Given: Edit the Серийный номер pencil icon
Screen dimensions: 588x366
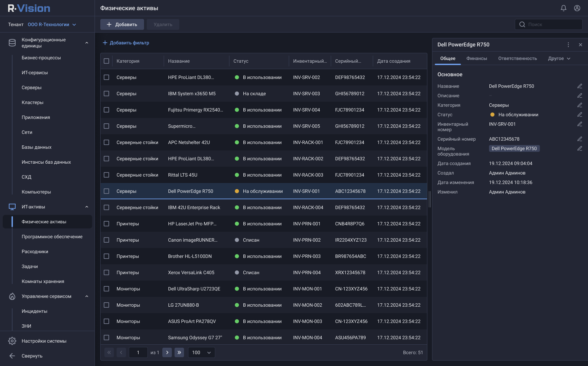Looking at the screenshot, I should (580, 139).
